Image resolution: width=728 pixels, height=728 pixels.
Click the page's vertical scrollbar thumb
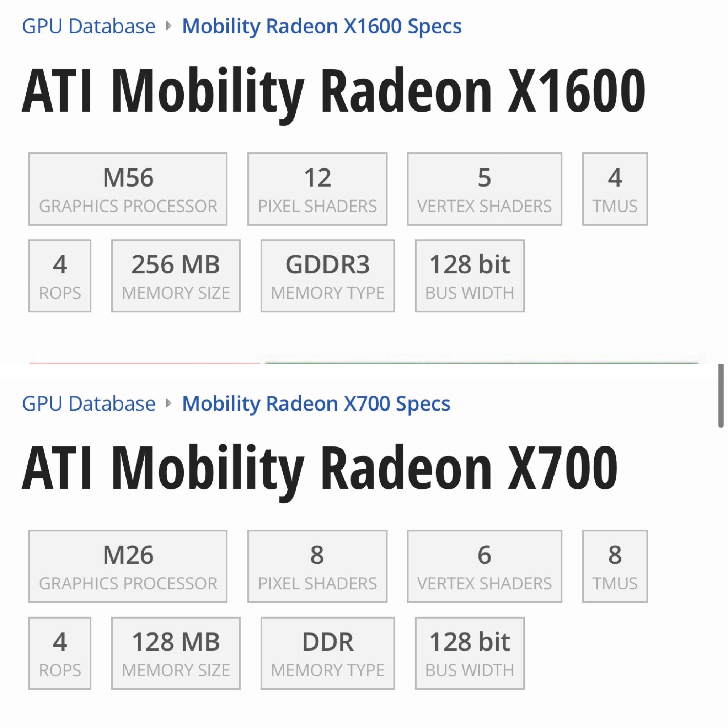pyautogui.click(x=721, y=396)
